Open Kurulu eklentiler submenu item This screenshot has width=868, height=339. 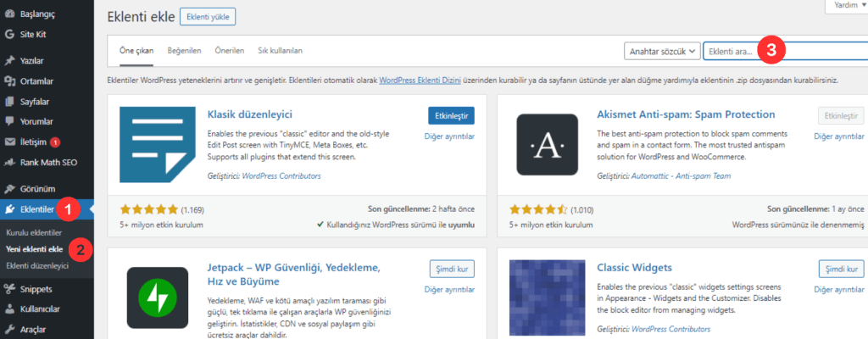(34, 233)
